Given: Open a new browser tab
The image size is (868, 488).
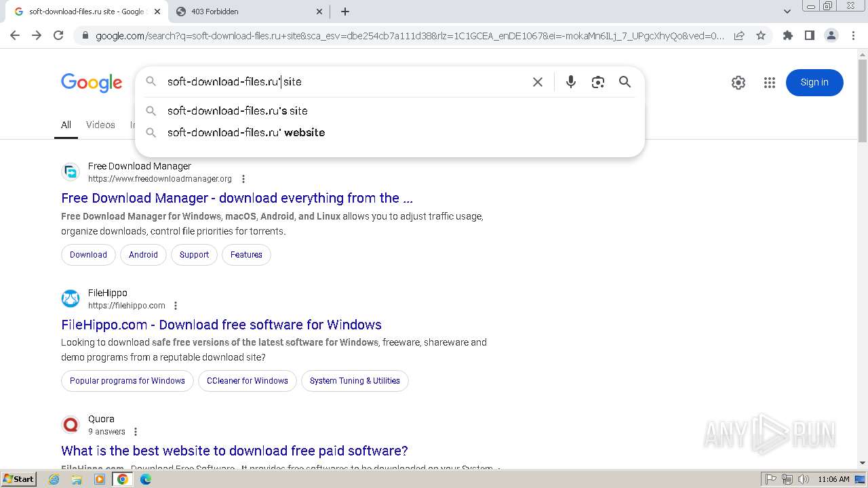Looking at the screenshot, I should (345, 12).
